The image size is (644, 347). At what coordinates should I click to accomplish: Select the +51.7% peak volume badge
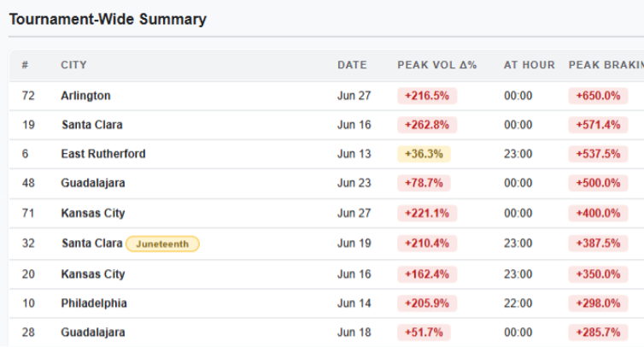[424, 332]
